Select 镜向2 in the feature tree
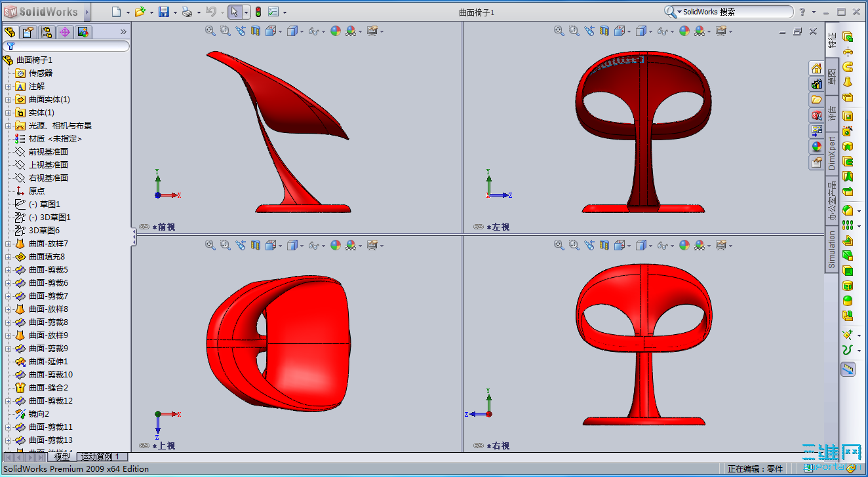Image resolution: width=868 pixels, height=477 pixels. pos(39,414)
